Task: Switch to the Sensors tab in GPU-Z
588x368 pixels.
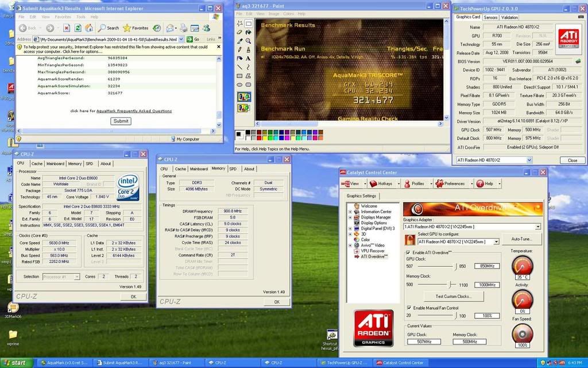Action: click(490, 17)
